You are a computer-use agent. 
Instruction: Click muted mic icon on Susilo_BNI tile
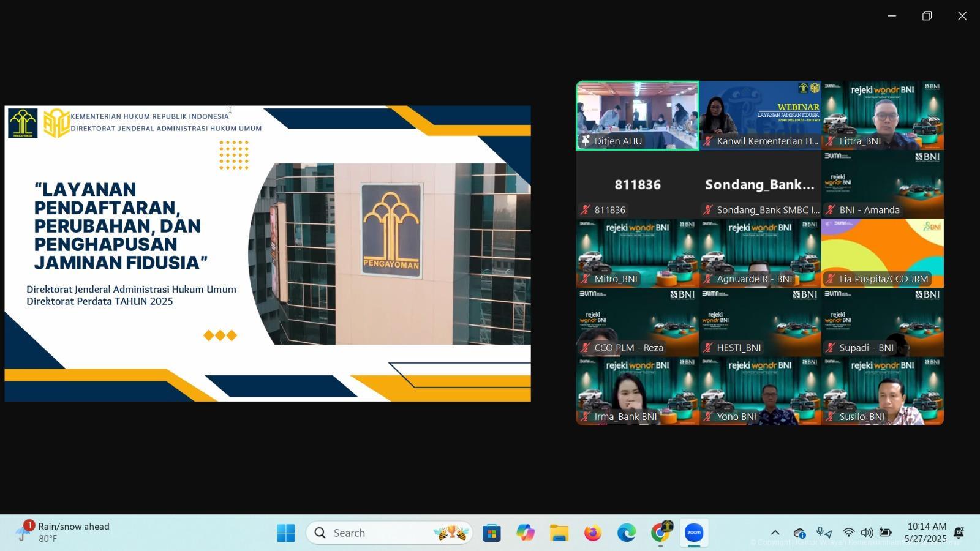[x=831, y=416]
